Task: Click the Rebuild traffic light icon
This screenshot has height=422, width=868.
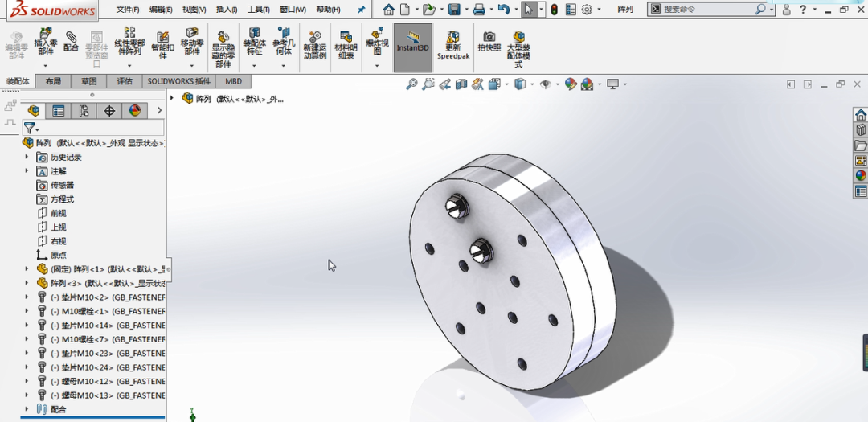Action: pos(554,10)
